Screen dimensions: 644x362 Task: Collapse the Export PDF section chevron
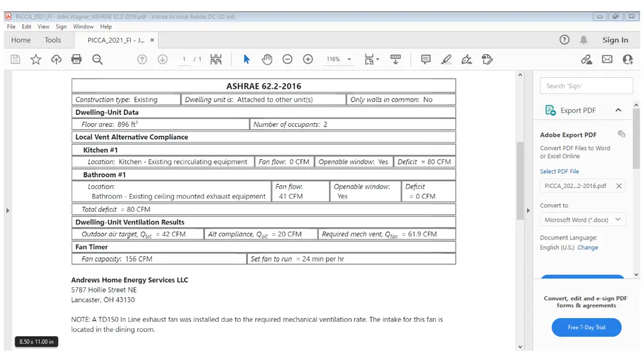618,110
